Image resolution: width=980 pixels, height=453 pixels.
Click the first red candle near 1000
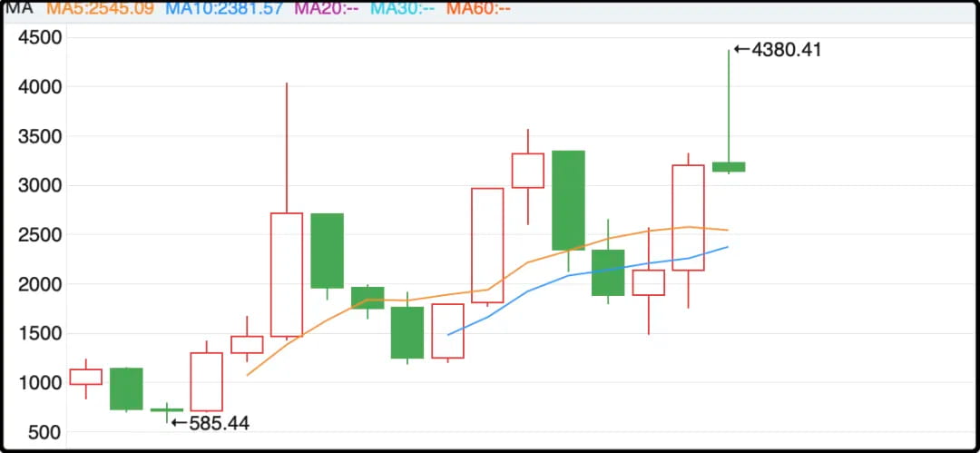[x=85, y=377]
